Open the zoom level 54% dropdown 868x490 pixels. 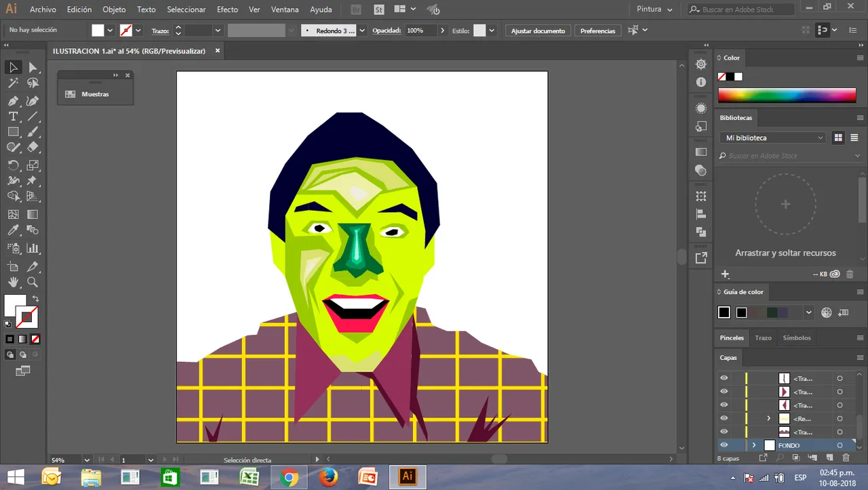(87, 460)
